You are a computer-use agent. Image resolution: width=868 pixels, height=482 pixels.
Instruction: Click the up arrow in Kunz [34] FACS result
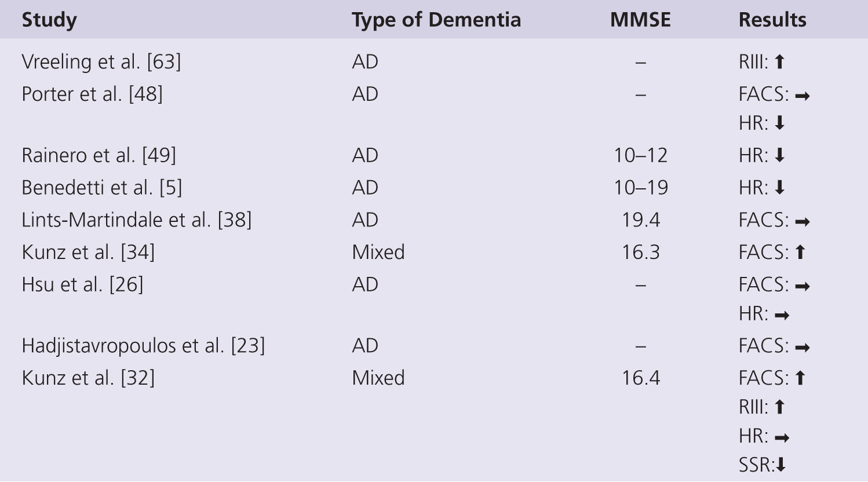(x=800, y=252)
